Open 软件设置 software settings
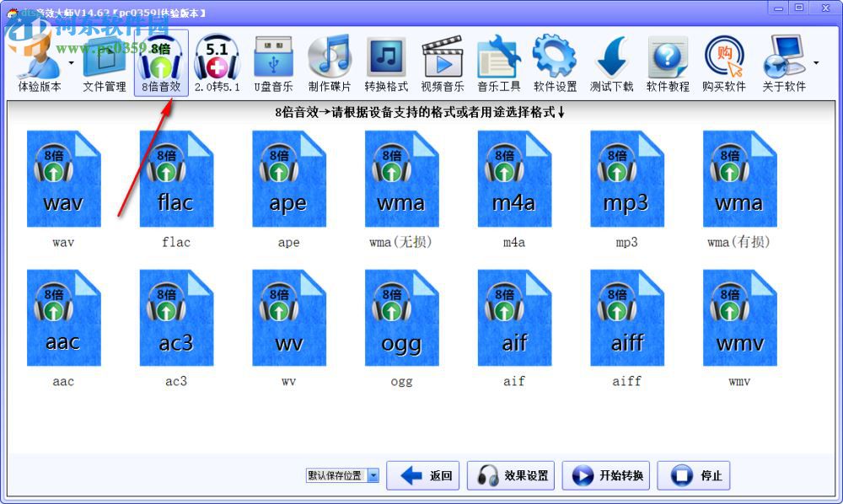The width and height of the screenshot is (843, 504). point(555,61)
